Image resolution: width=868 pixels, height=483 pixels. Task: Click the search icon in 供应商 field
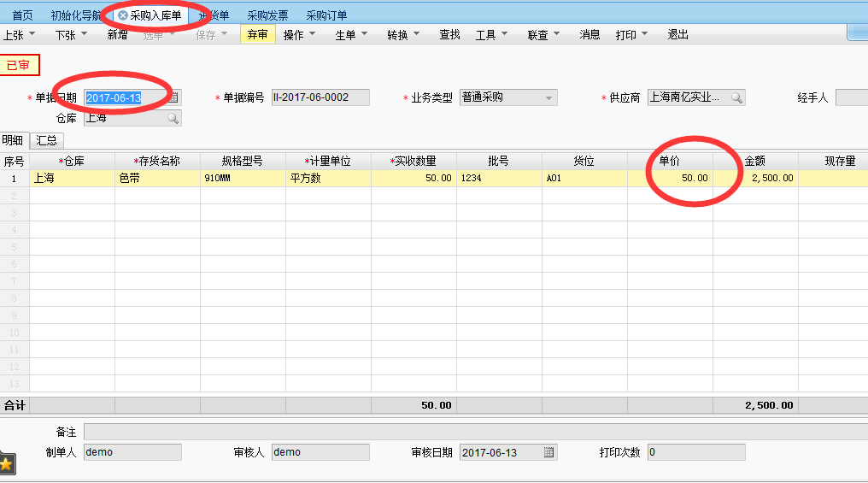pos(736,97)
